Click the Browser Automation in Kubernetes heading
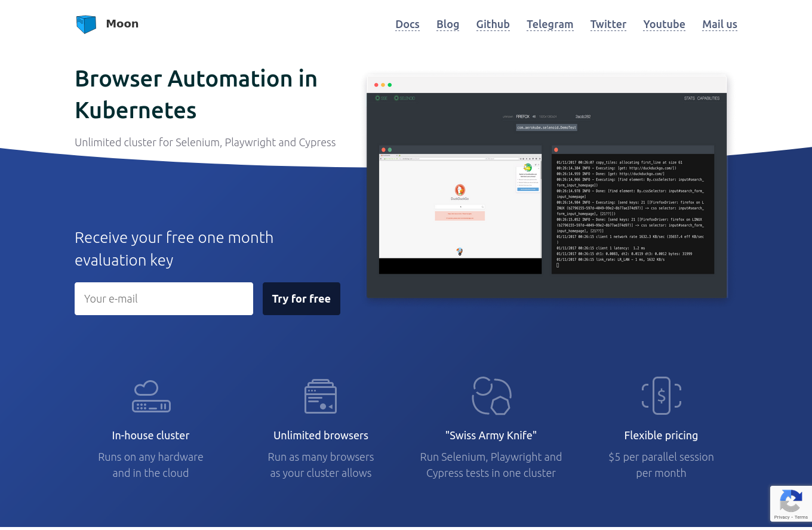This screenshot has height=530, width=812. 196,94
